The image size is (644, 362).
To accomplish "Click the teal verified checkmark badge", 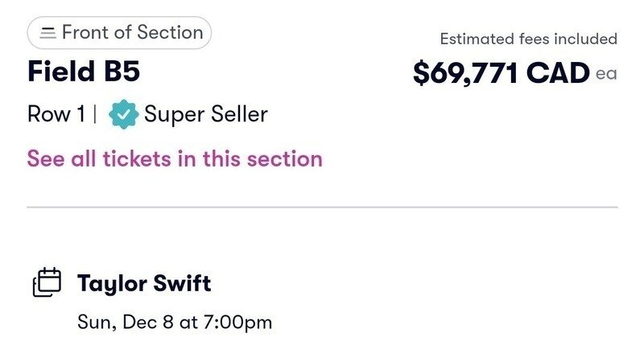I will [123, 114].
